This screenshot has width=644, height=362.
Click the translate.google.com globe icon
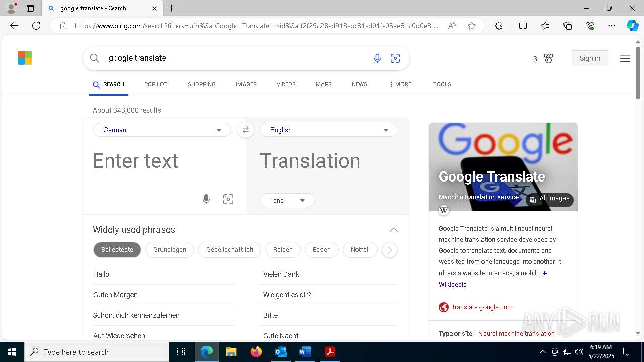443,307
